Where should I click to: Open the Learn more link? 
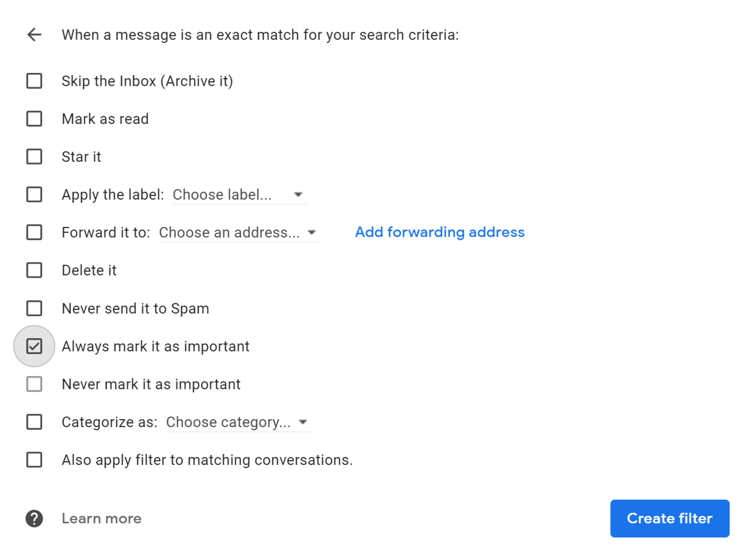[x=101, y=519]
